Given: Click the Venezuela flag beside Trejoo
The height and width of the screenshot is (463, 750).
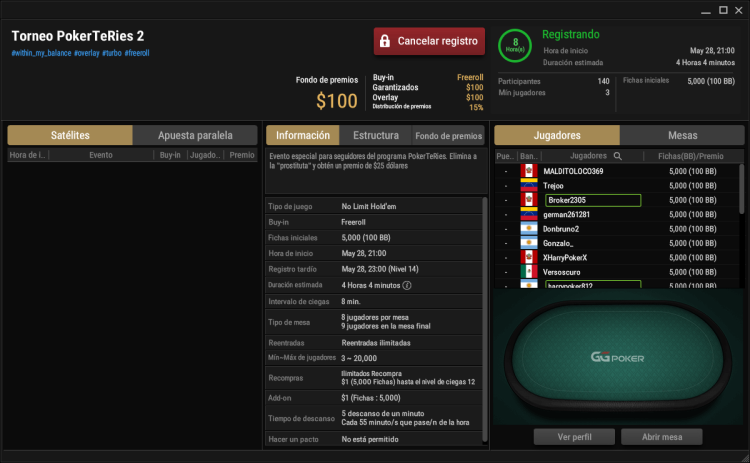Looking at the screenshot, I should tap(529, 186).
